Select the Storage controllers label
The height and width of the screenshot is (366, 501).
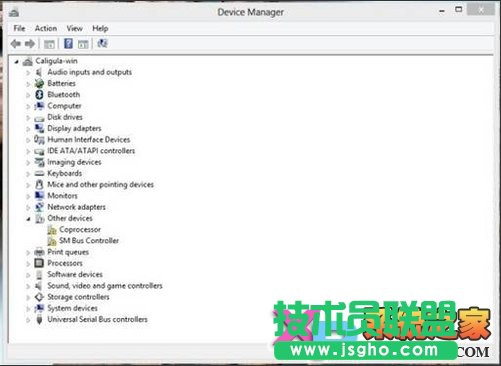(x=78, y=297)
